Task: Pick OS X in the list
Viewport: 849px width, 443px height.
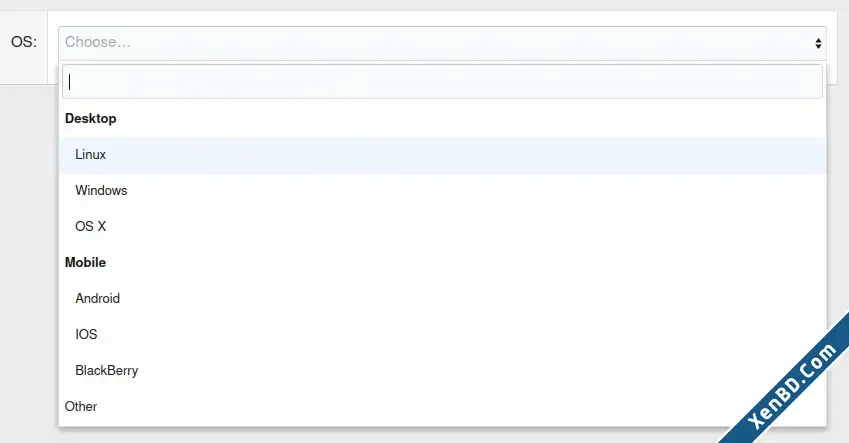Action: [x=442, y=226]
